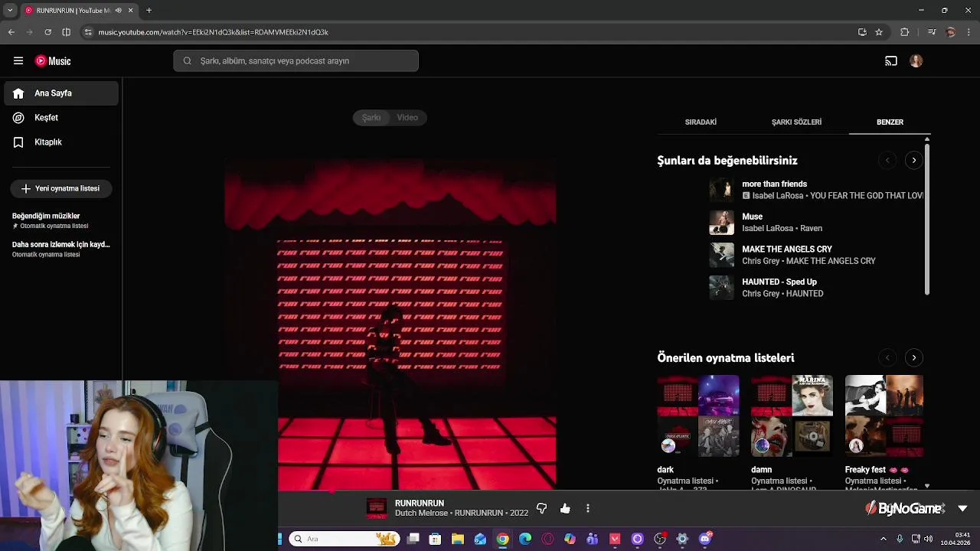
Task: Open the Dutch Melrose artist link
Action: click(x=421, y=513)
